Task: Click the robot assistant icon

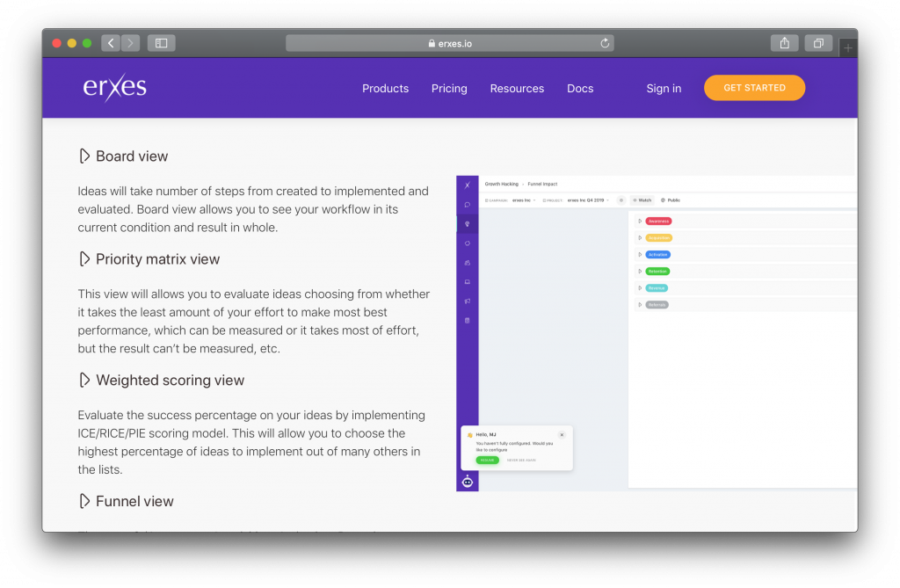Action: pyautogui.click(x=468, y=481)
